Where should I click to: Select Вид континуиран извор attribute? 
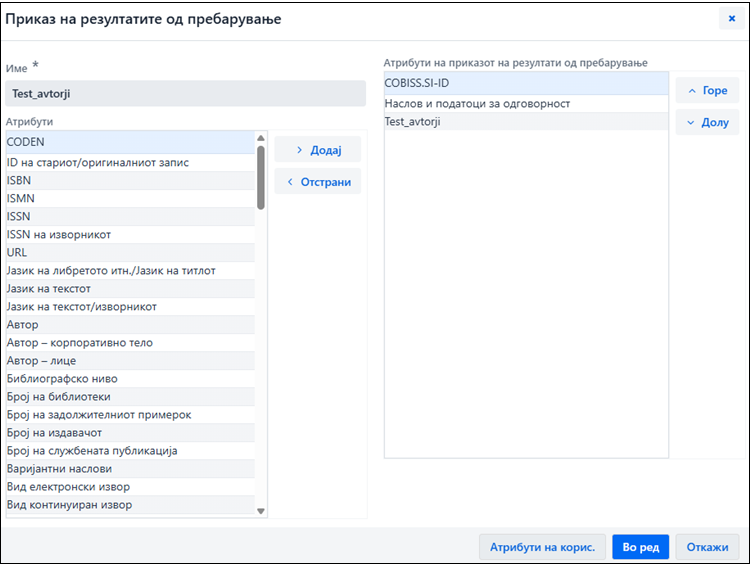pyautogui.click(x=131, y=505)
